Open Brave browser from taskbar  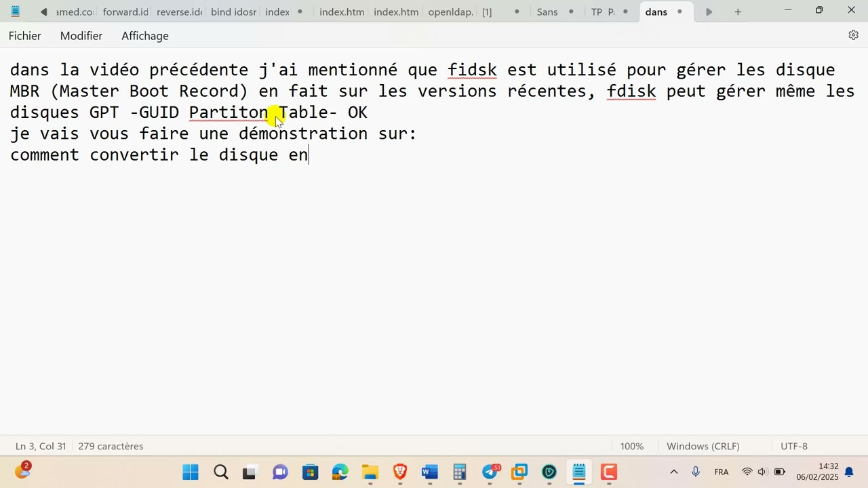[x=400, y=472]
